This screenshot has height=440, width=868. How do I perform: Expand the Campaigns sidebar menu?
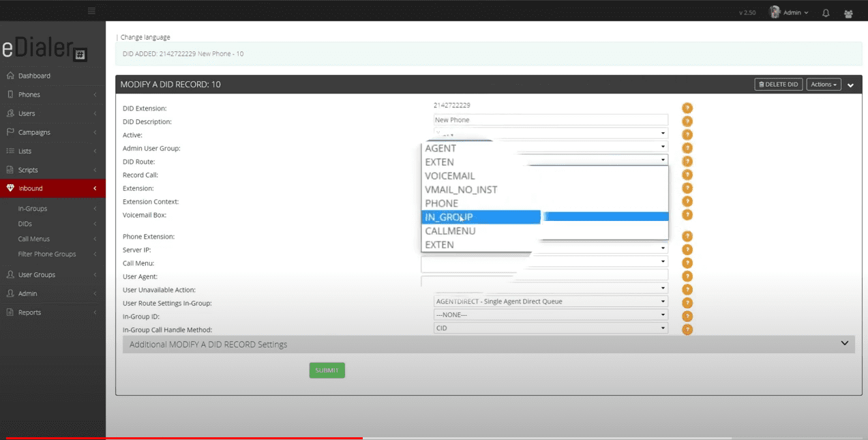[53, 132]
